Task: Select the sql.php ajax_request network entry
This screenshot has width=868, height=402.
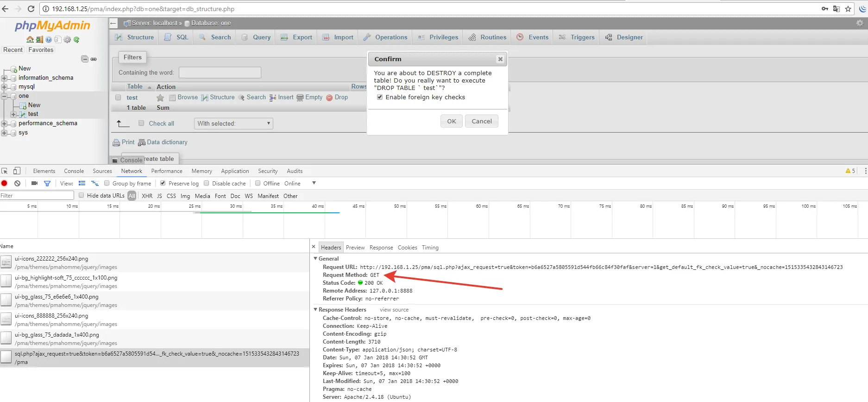Action: pyautogui.click(x=155, y=357)
